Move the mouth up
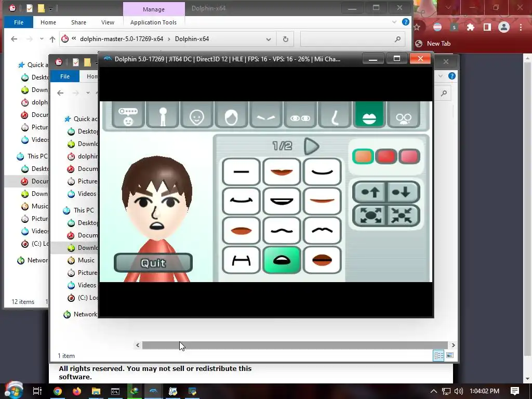The height and width of the screenshot is (399, 532). coord(369,192)
